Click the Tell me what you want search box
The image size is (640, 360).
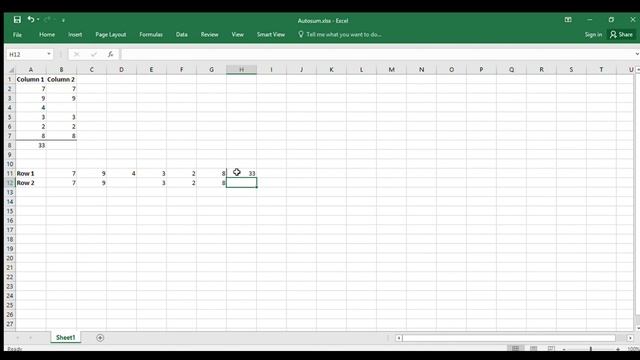click(340, 35)
